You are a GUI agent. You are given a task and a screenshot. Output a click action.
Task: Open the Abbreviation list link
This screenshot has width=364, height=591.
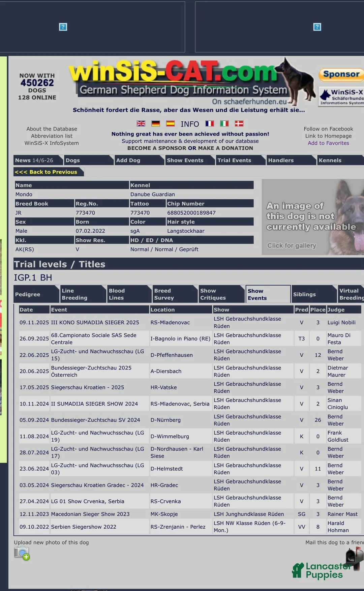pos(52,136)
